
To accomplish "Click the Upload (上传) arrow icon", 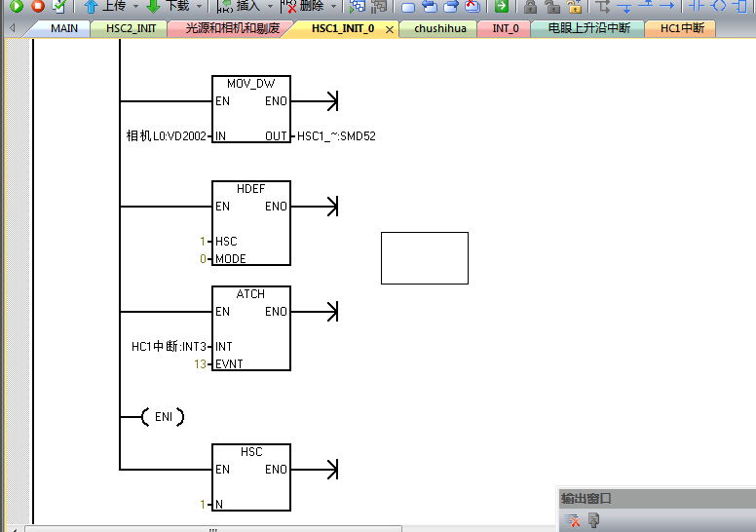I will click(91, 6).
